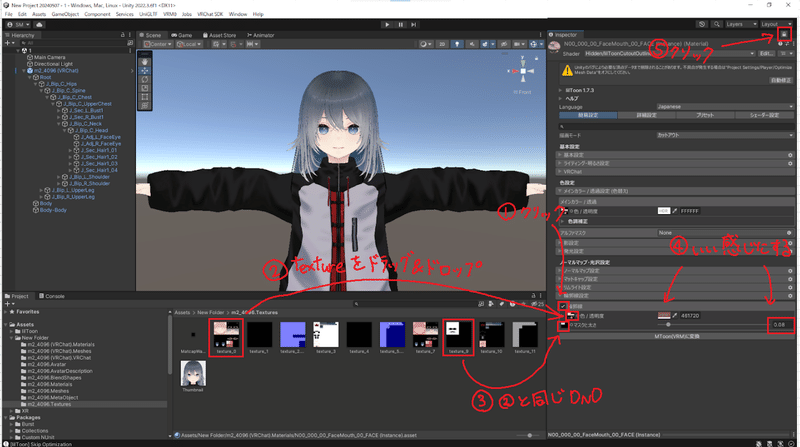Click MToon(VRM)に変換 convert button

(x=677, y=336)
